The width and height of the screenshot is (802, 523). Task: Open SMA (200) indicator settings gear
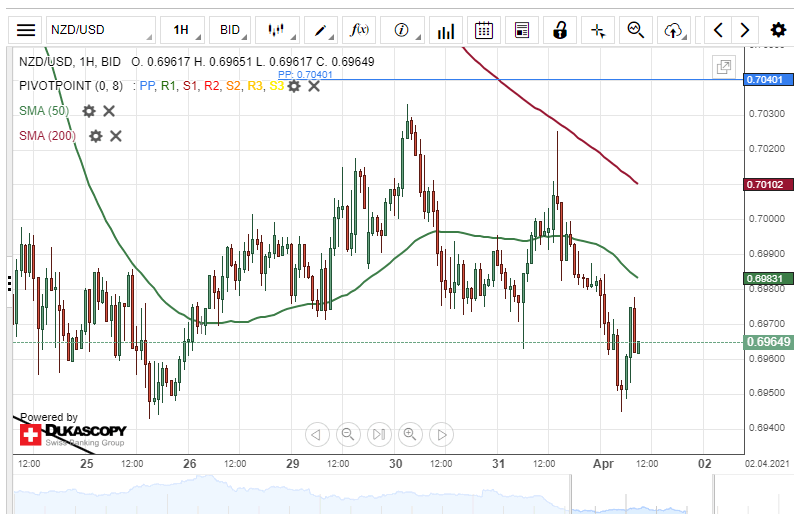(x=96, y=136)
